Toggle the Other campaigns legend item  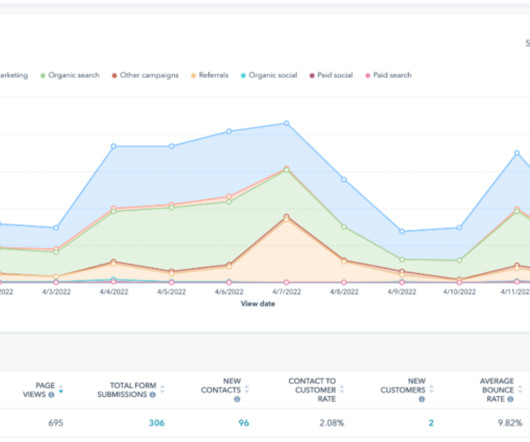click(145, 75)
